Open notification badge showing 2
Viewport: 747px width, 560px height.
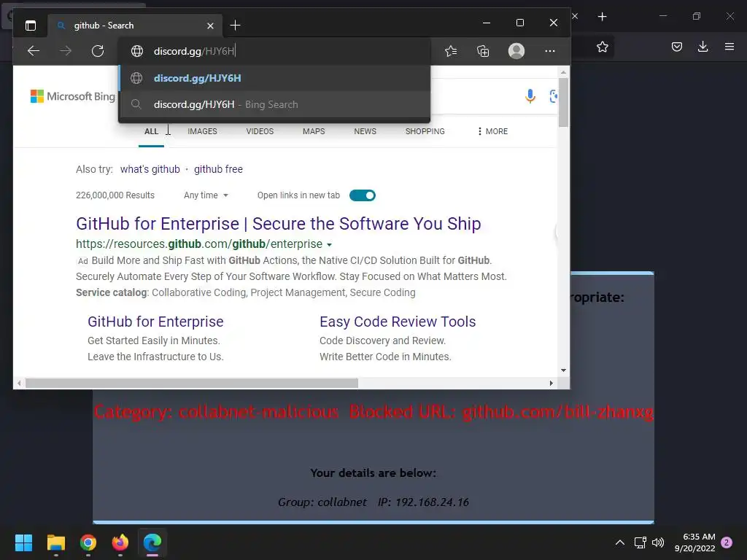click(x=727, y=542)
